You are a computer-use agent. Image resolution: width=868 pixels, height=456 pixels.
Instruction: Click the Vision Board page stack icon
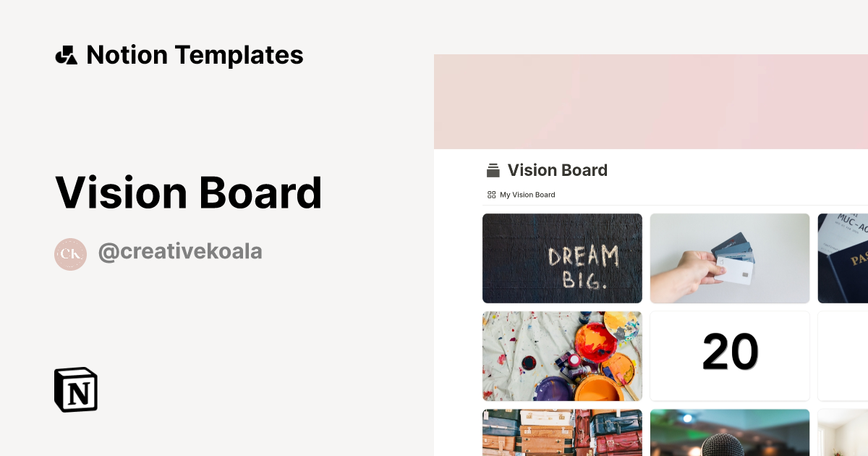[493, 171]
